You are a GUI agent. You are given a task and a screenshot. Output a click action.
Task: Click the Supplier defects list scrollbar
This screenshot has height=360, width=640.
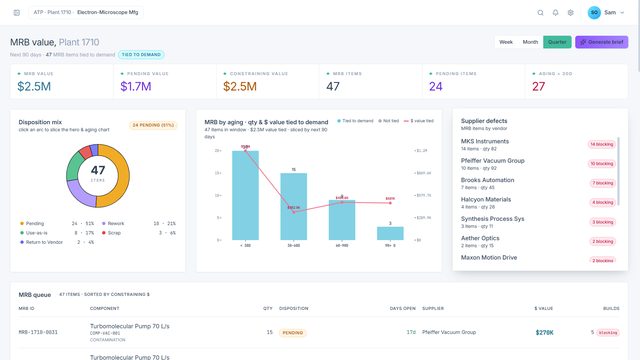[619, 171]
